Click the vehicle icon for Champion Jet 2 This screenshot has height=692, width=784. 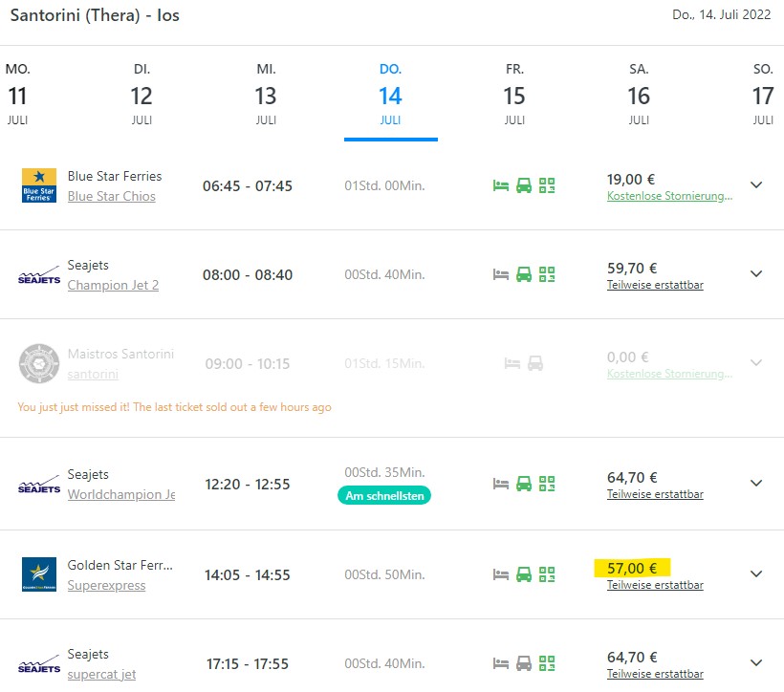point(524,274)
